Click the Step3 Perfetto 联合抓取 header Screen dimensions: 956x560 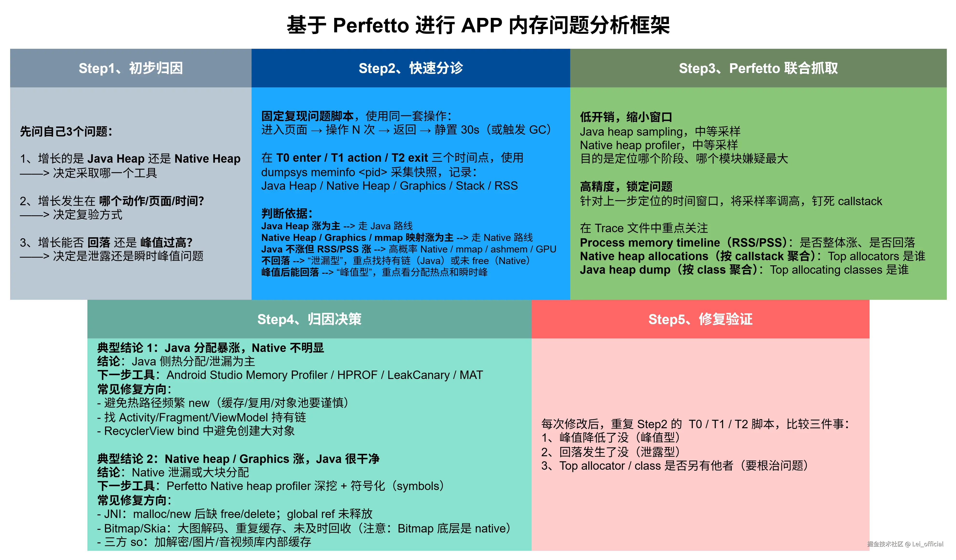[x=758, y=68]
